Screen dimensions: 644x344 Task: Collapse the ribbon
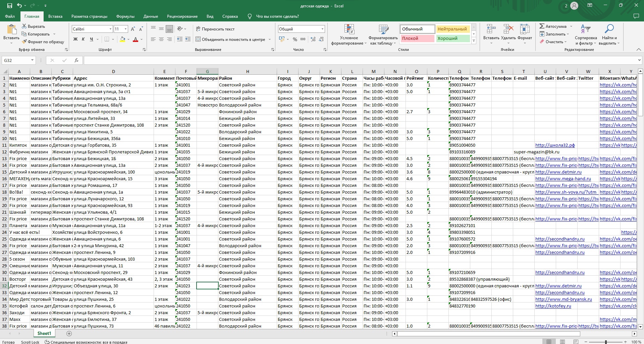click(x=638, y=50)
